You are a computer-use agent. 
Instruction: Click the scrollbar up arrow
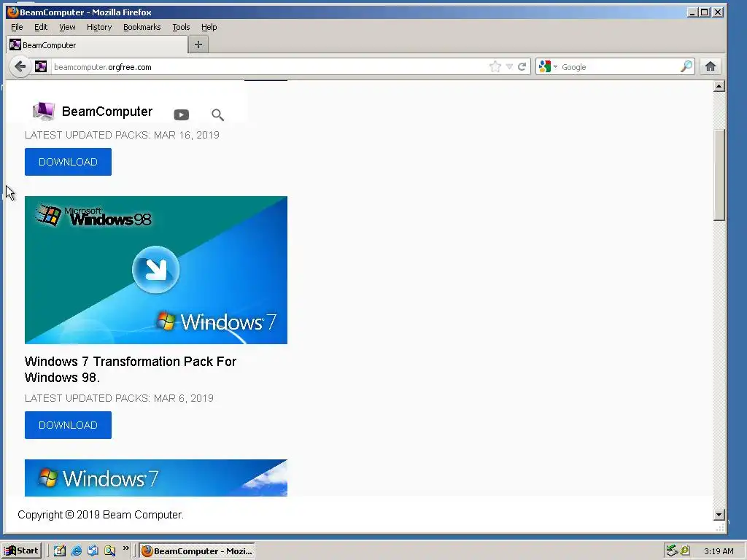tap(719, 86)
